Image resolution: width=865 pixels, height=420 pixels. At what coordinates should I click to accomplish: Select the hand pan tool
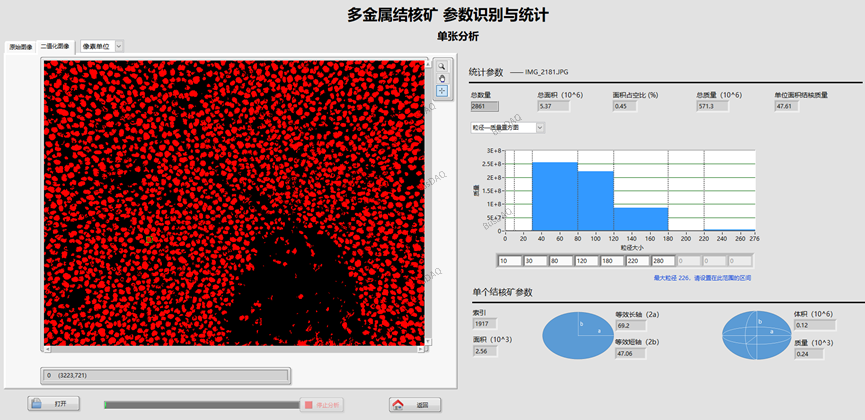tap(441, 78)
